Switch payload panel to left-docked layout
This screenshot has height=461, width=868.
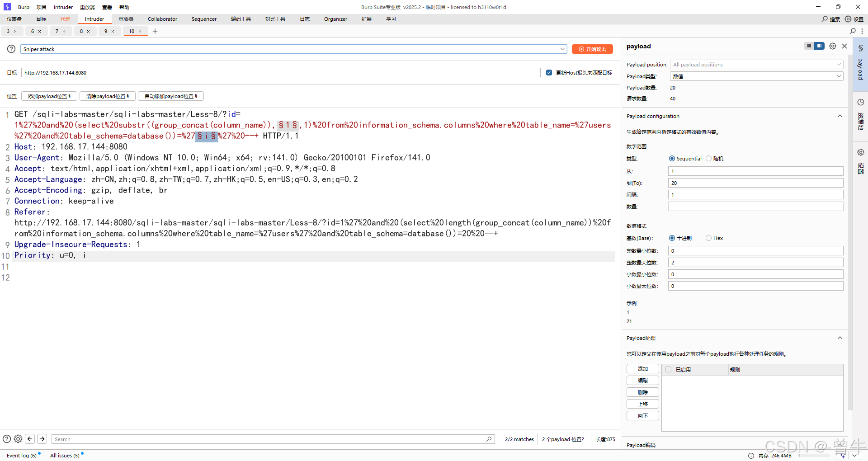(x=809, y=46)
